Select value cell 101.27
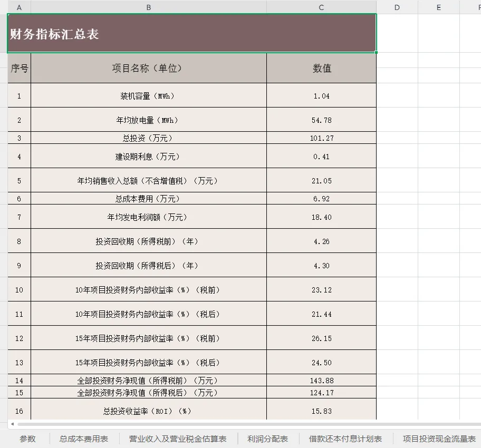 click(x=322, y=138)
